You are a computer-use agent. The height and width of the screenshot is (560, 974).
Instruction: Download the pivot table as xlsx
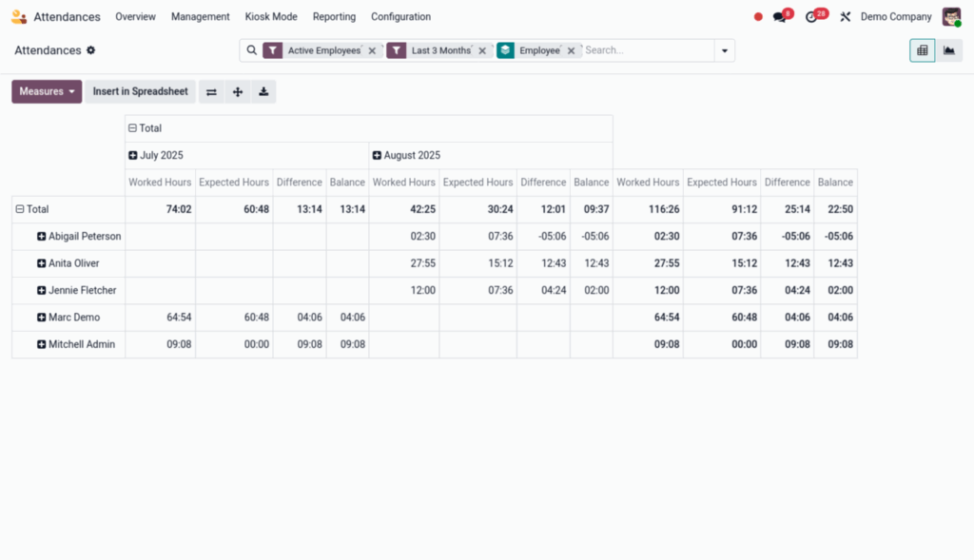click(x=263, y=92)
